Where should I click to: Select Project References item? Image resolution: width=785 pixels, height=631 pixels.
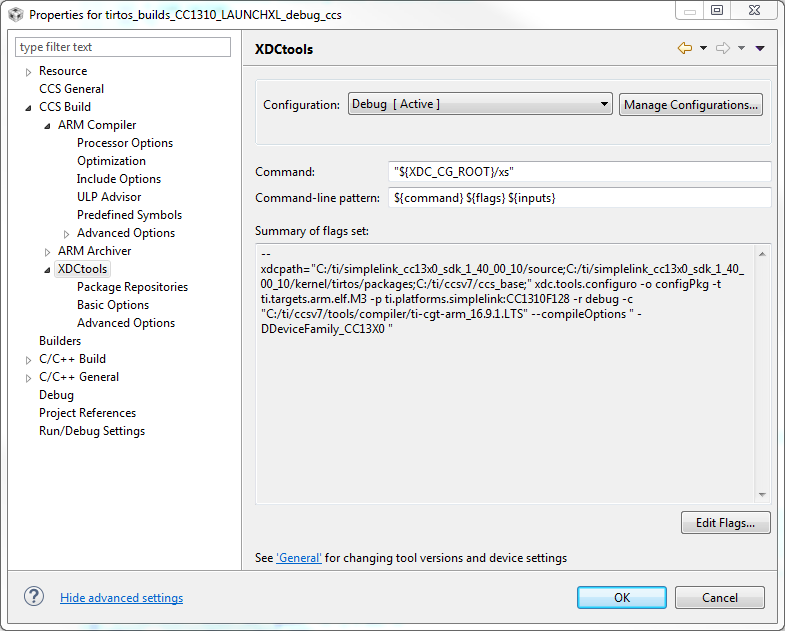88,413
